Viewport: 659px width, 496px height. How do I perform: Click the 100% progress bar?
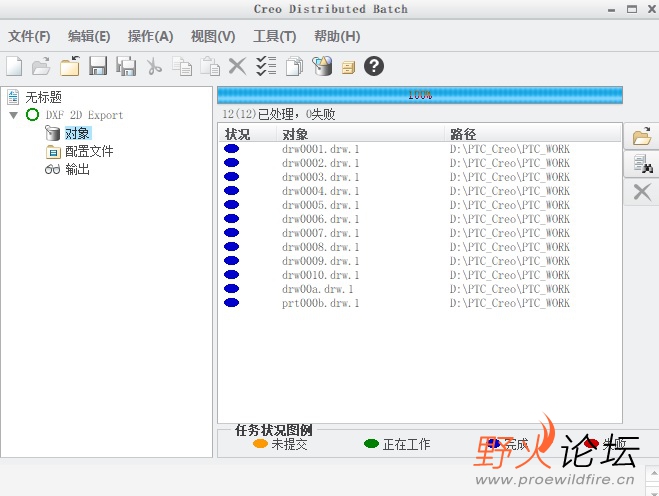tap(420, 95)
